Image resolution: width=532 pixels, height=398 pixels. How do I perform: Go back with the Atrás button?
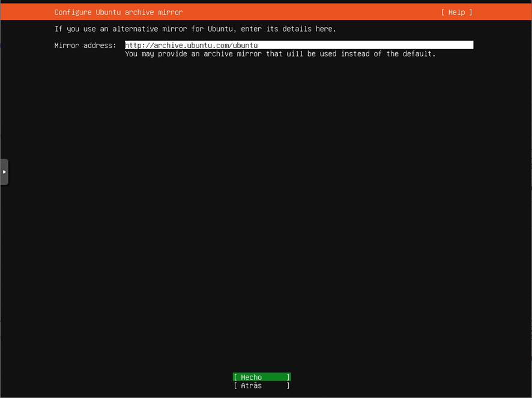[262, 385]
